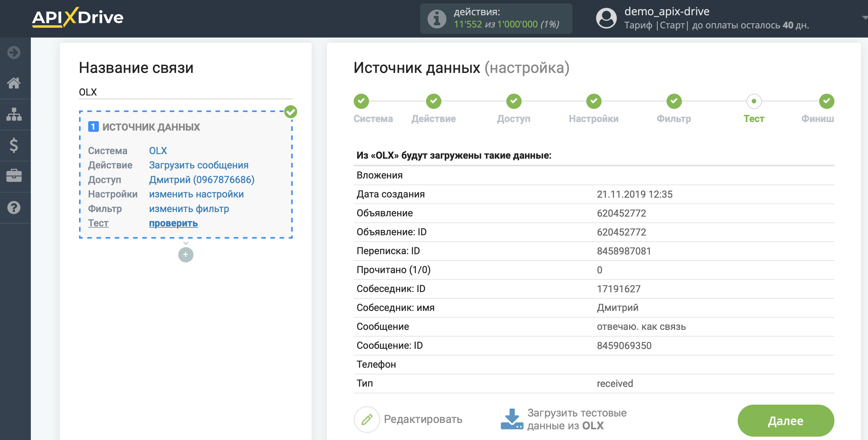Open the billing dollar icon in sidebar

14,145
